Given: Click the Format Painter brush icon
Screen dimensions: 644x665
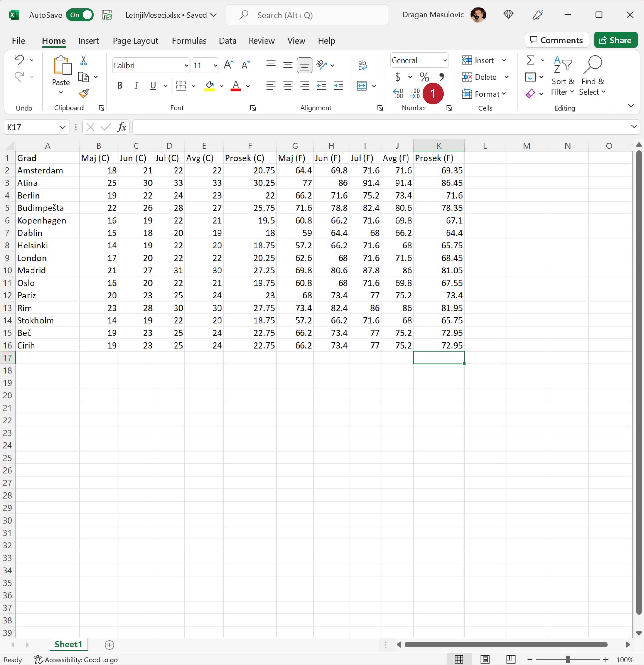Looking at the screenshot, I should 83,93.
